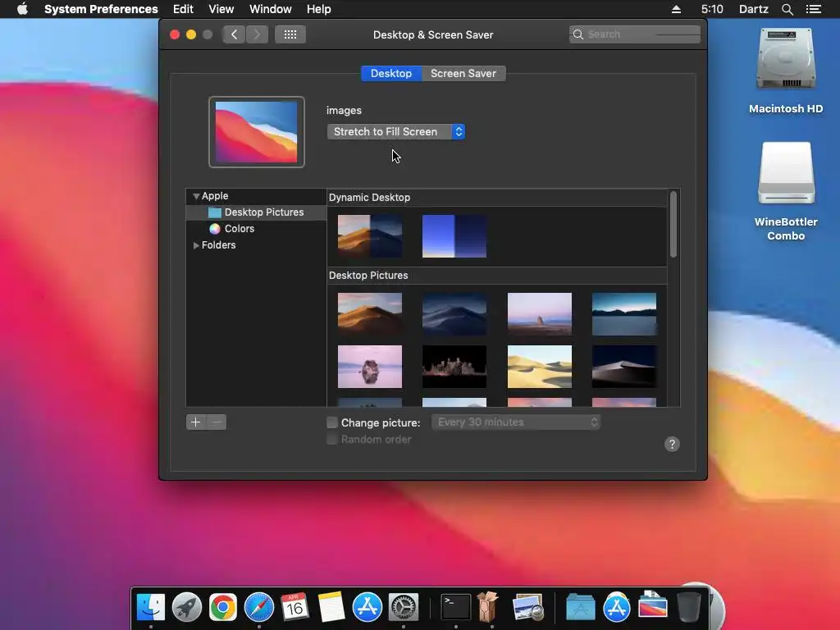
Task: Open Trash in the Dock
Action: 689,606
